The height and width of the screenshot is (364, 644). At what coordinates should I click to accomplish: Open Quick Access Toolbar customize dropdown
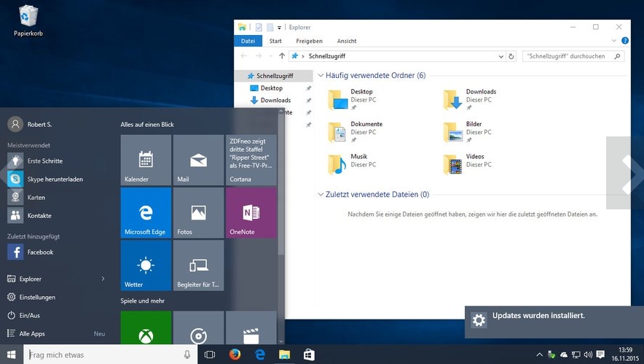(279, 28)
